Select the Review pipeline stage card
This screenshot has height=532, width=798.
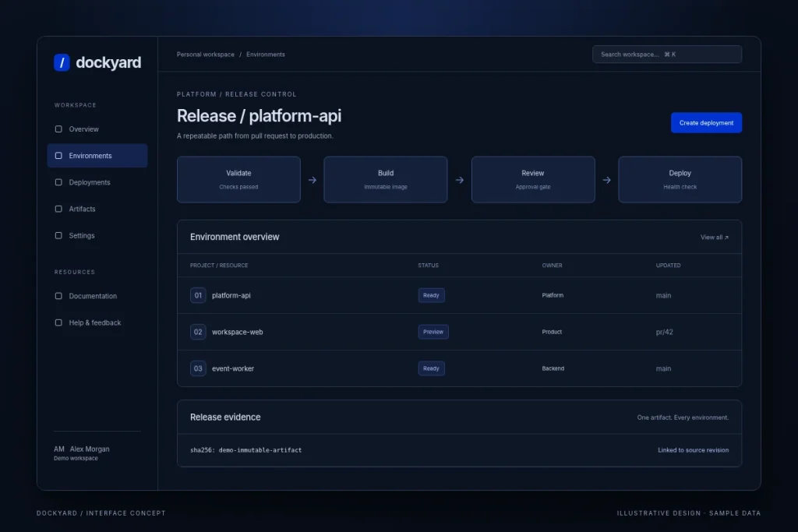pyautogui.click(x=533, y=179)
